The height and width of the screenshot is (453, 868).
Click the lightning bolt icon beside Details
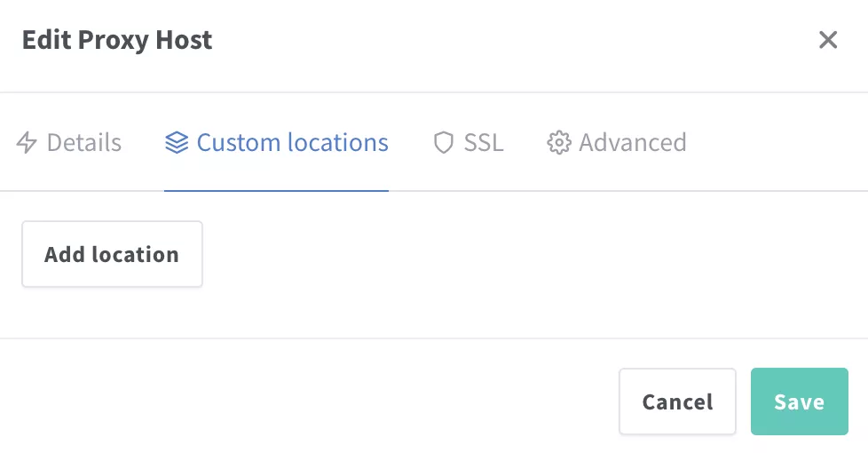point(27,143)
